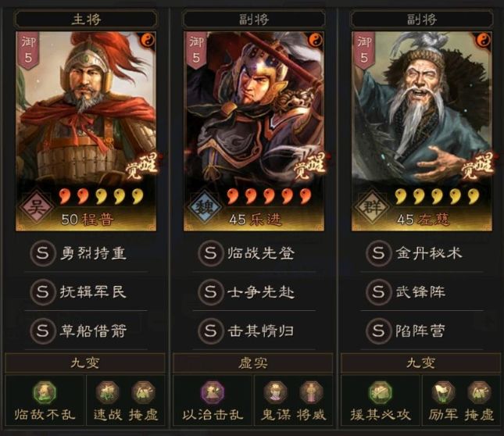
Task: Click the 以治击乱 purple tactic icon
Action: 213,392
